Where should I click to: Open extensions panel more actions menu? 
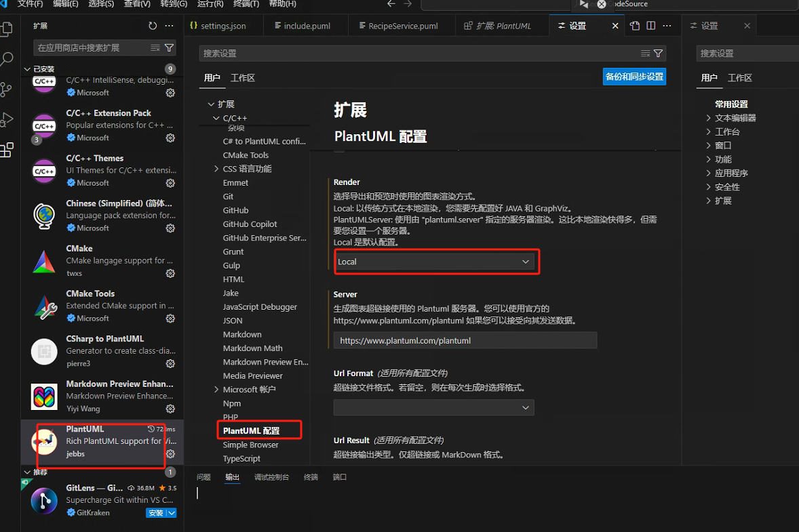click(x=169, y=26)
